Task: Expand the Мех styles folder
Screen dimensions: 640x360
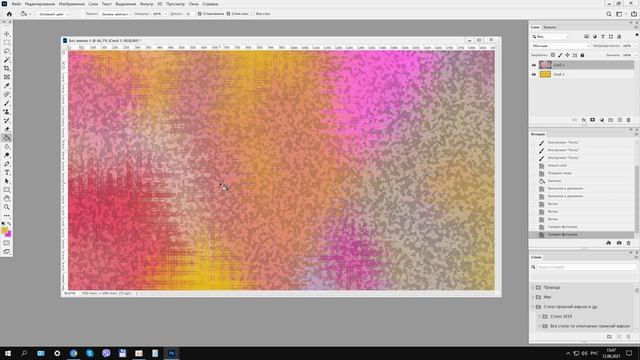Action: pos(533,297)
